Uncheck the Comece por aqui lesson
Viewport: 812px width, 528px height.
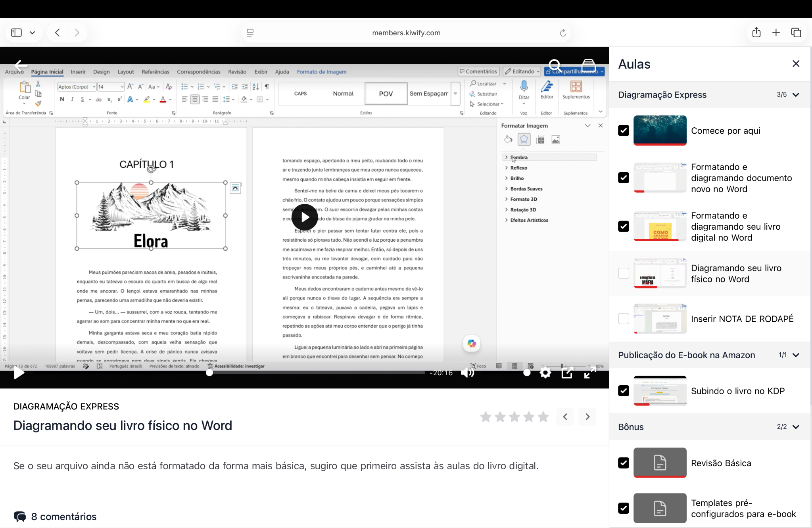point(624,131)
